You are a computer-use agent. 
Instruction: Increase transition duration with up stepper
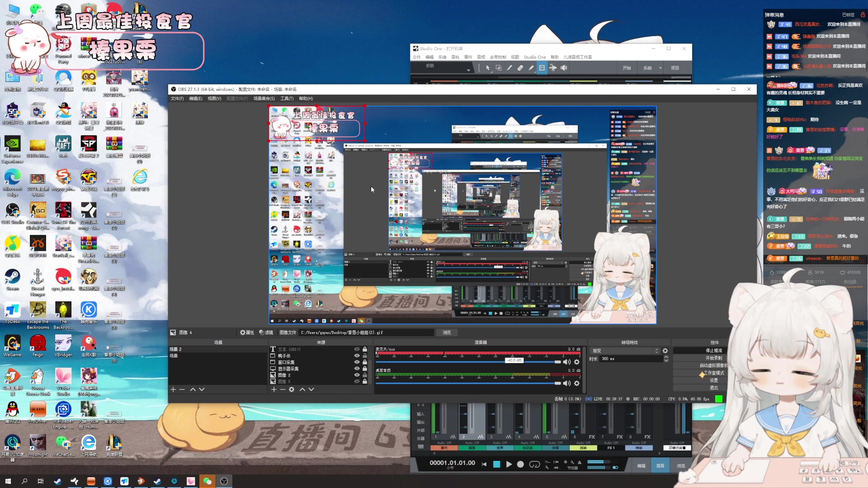(666, 357)
